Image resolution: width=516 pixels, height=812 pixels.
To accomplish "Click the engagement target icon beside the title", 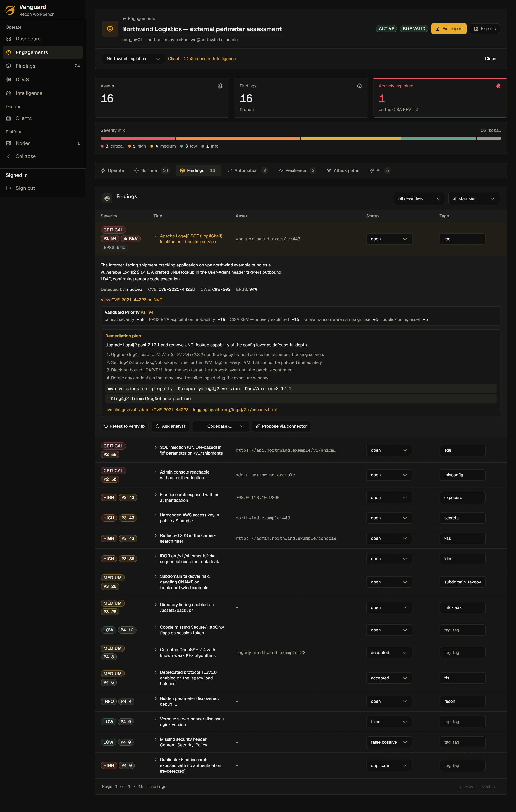I will 110,29.
